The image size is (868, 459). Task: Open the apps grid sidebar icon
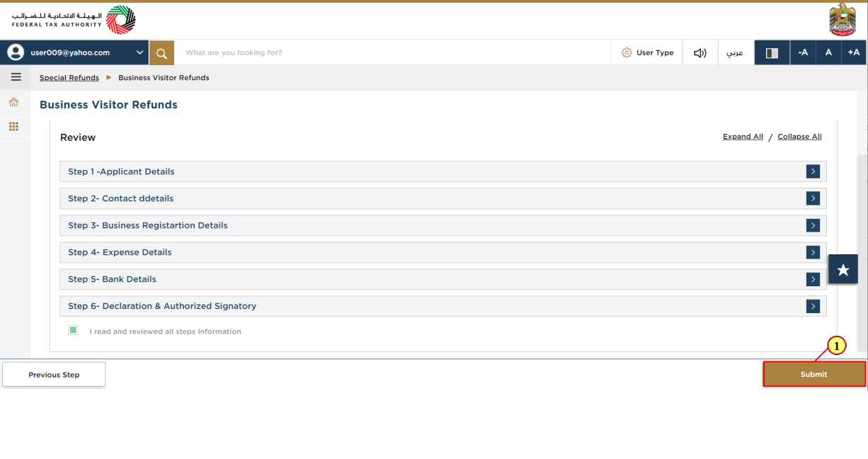point(13,127)
